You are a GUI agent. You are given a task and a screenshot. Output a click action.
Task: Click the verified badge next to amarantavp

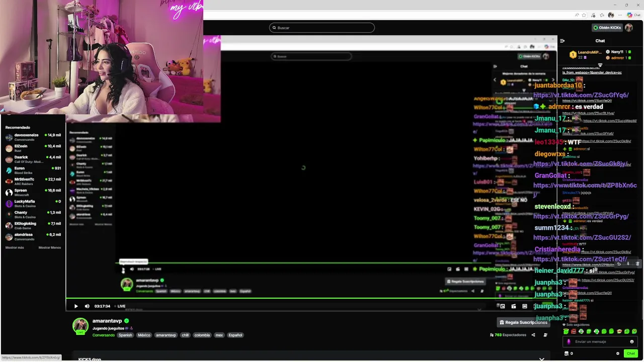point(127,321)
